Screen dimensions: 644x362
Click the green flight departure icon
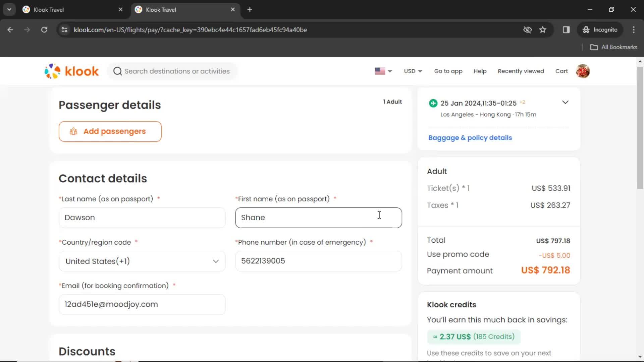[x=433, y=103]
